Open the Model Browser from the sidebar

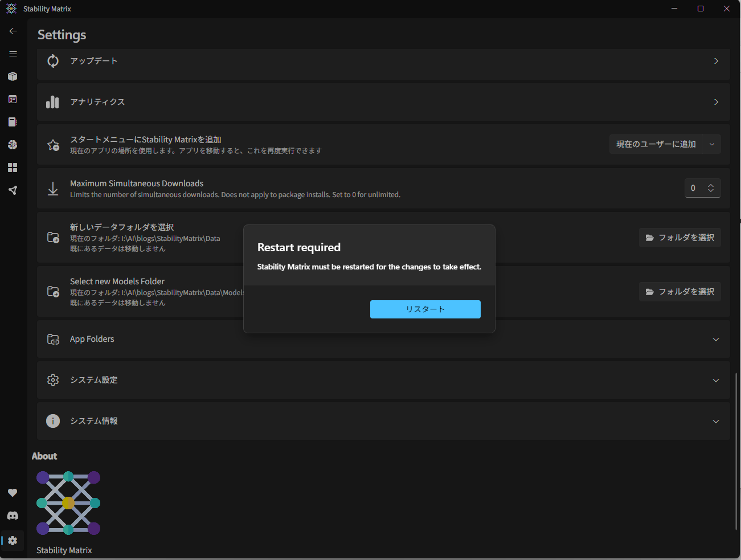tap(13, 145)
